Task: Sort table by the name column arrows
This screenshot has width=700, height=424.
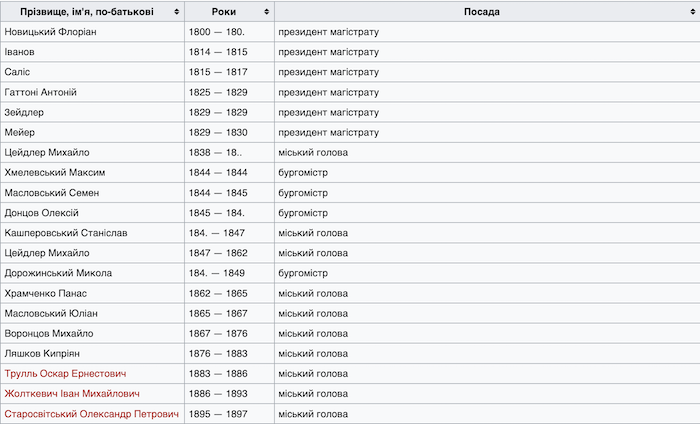Action: tap(177, 12)
